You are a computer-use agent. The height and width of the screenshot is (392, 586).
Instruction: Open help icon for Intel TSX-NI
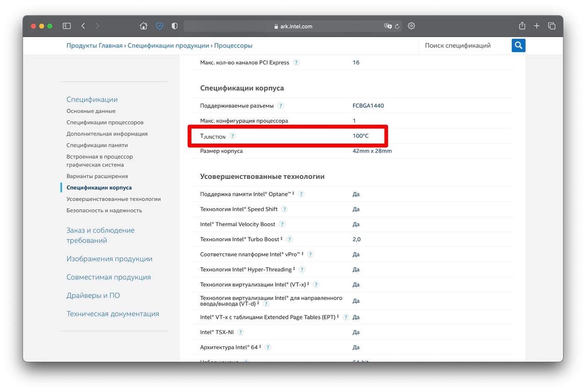pyautogui.click(x=240, y=332)
